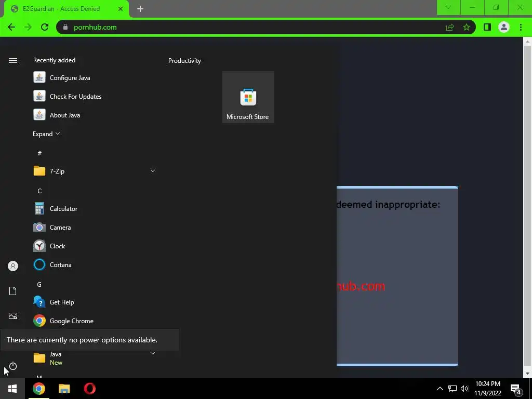Click the Windows Start button

(x=12, y=389)
